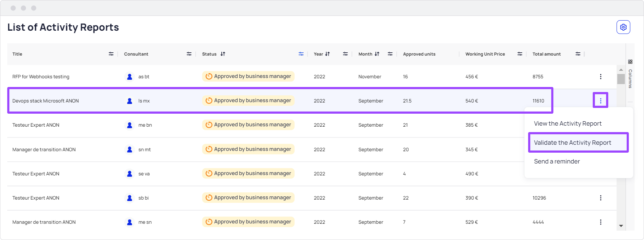This screenshot has height=240, width=644.
Task: Open the Title column filter icon
Action: tap(111, 54)
